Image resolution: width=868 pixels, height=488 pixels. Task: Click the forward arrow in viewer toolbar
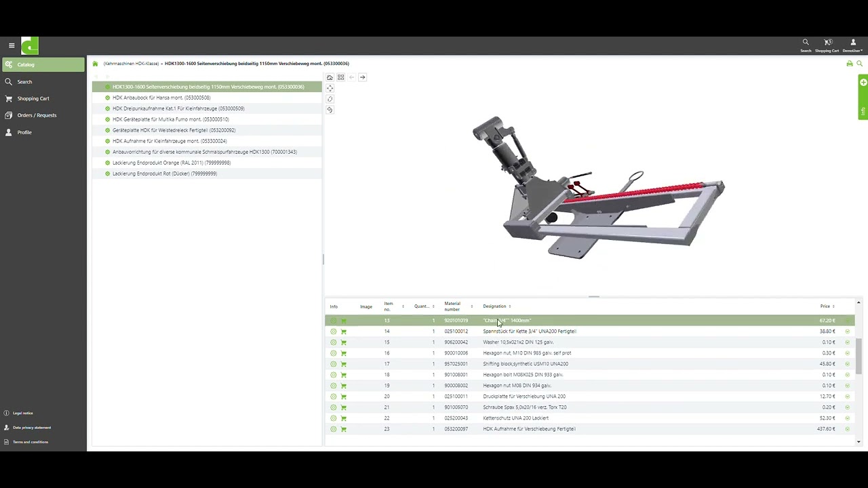pyautogui.click(x=362, y=77)
